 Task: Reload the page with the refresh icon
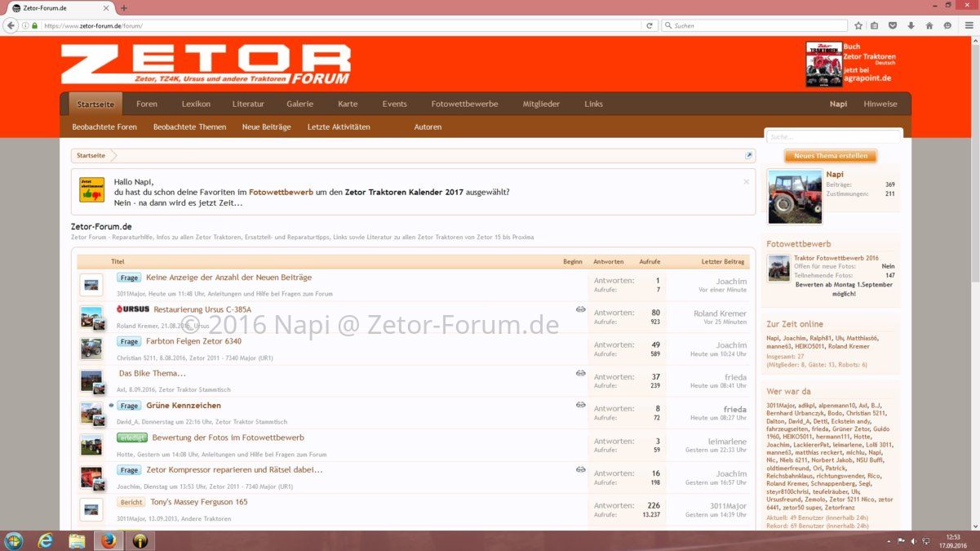coord(650,25)
